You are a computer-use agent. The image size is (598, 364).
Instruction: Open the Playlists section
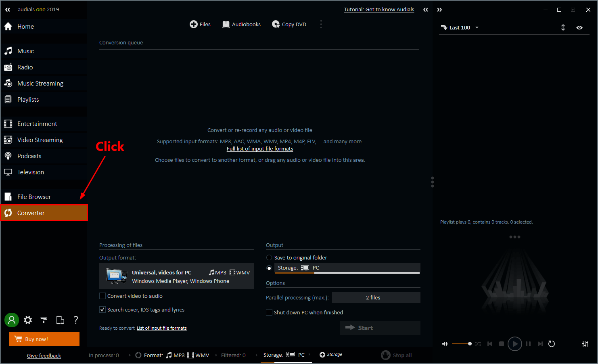[x=44, y=100]
